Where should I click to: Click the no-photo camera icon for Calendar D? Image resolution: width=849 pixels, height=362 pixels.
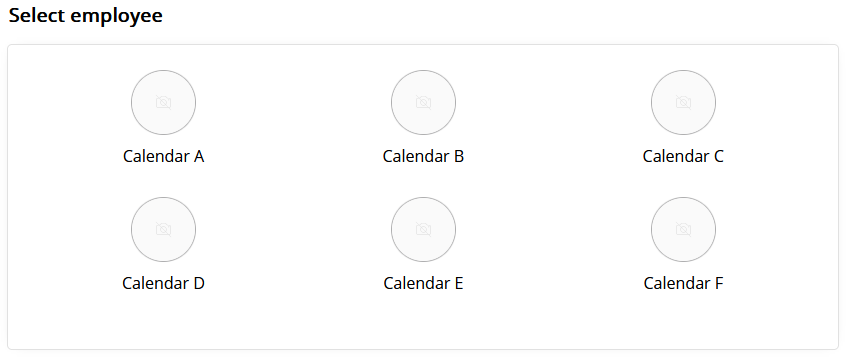pyautogui.click(x=164, y=229)
